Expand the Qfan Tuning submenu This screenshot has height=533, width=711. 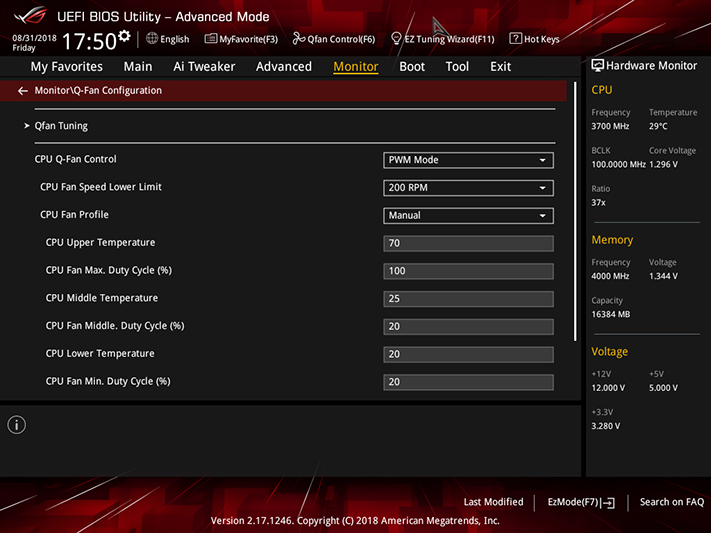pos(61,126)
